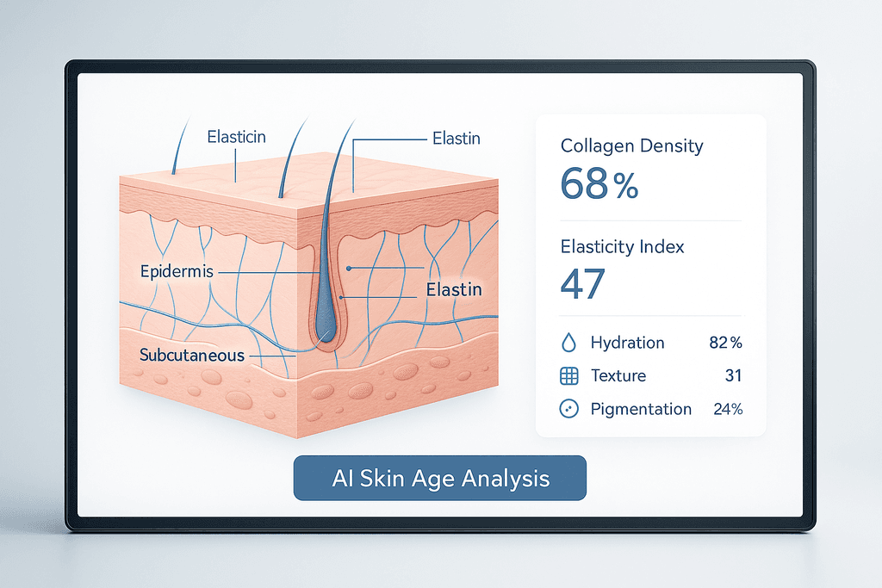Screen dimensions: 882x588
Task: Open the Pigmentation metric label
Action: pos(641,409)
